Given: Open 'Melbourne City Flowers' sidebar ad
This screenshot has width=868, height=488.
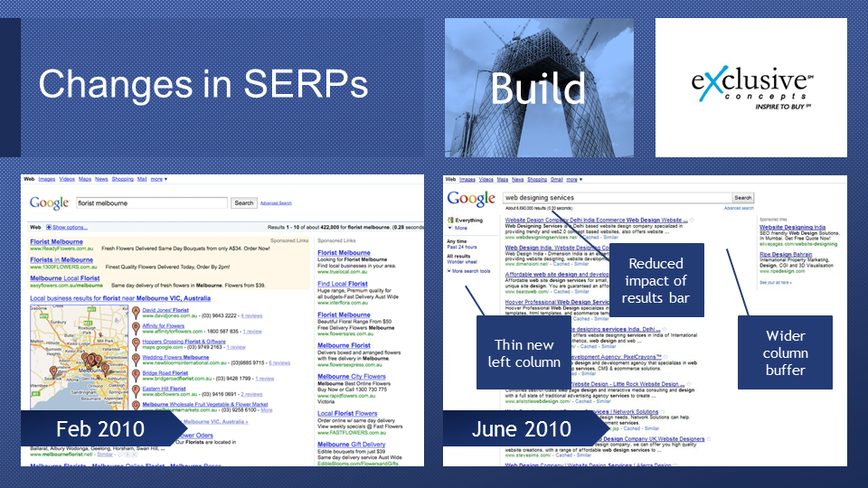Looking at the screenshot, I should tap(352, 377).
